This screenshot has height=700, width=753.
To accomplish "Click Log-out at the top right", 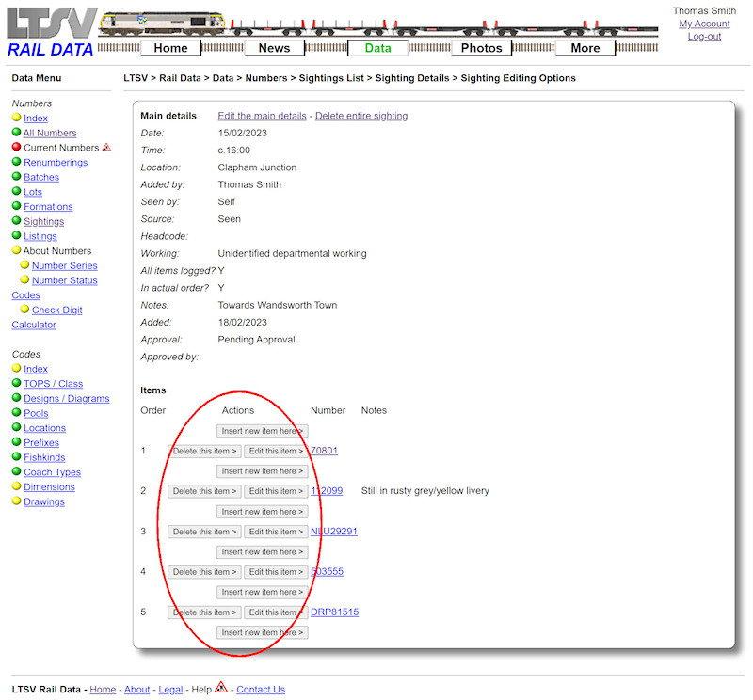I will click(x=704, y=36).
